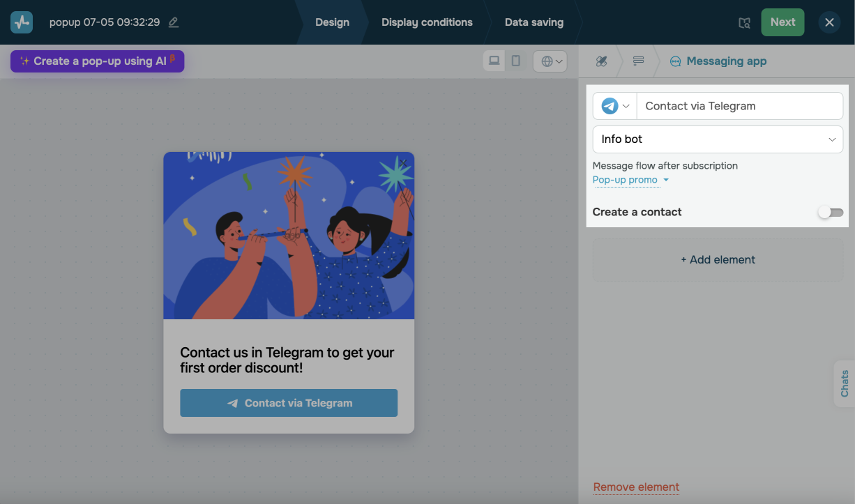Click the app logo in top-left corner
The height and width of the screenshot is (504, 855).
(22, 22)
